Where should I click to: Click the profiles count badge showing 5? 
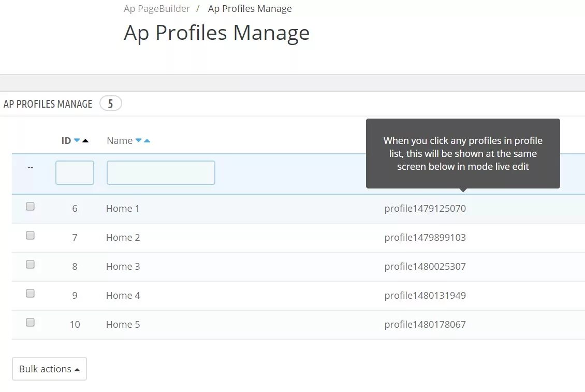click(x=110, y=104)
